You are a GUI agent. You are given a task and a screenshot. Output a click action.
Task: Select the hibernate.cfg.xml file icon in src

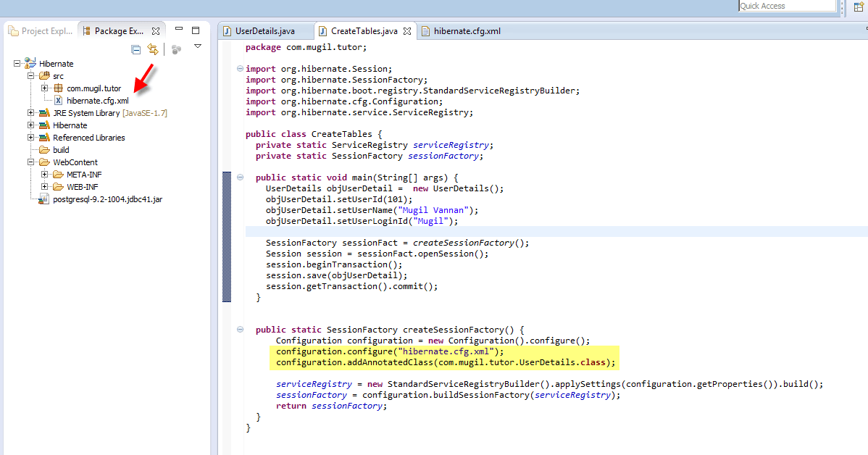[x=57, y=100]
